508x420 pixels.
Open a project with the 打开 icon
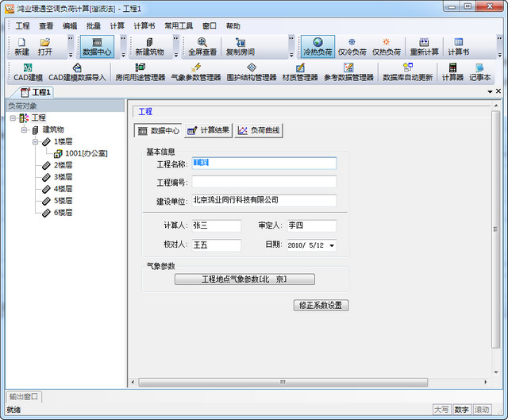[45, 46]
